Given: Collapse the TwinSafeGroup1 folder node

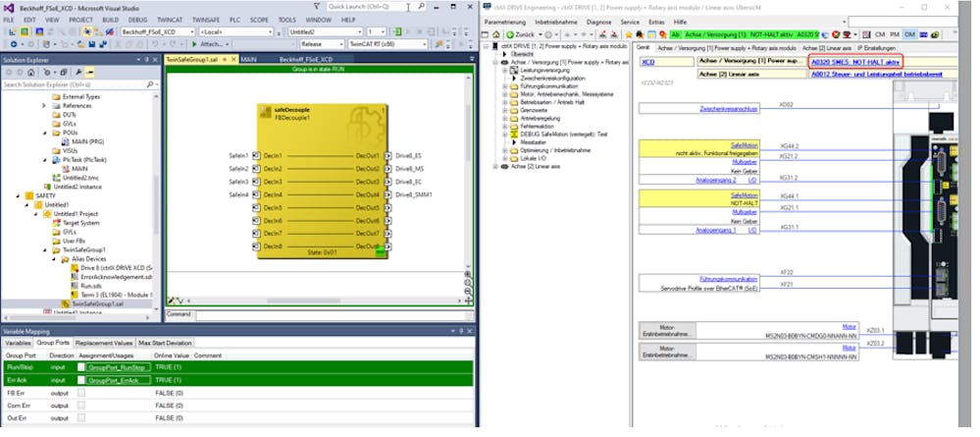Looking at the screenshot, I should (x=45, y=249).
